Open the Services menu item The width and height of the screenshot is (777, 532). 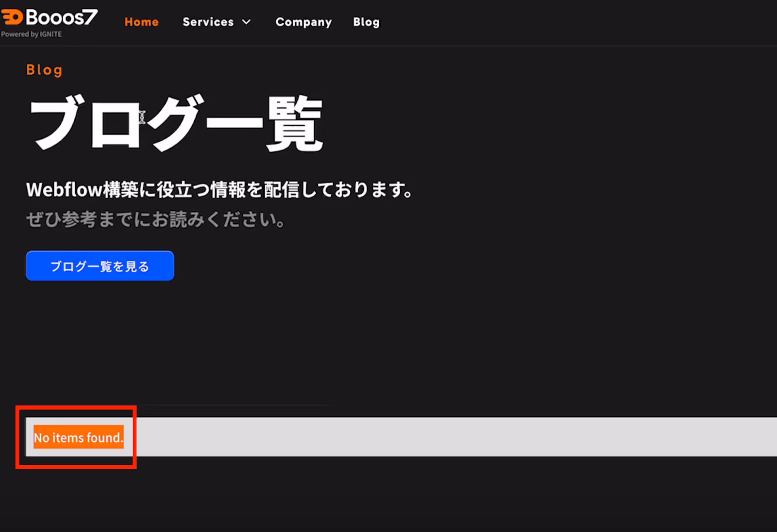[208, 22]
